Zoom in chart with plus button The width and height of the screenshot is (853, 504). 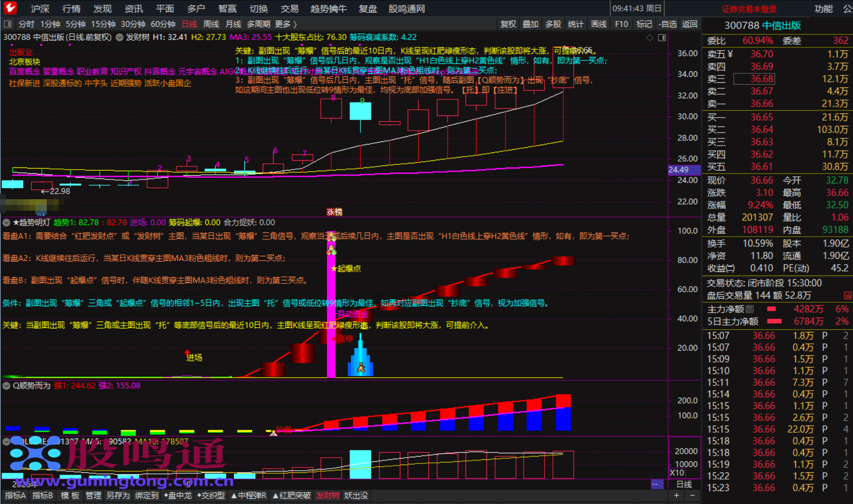677,496
